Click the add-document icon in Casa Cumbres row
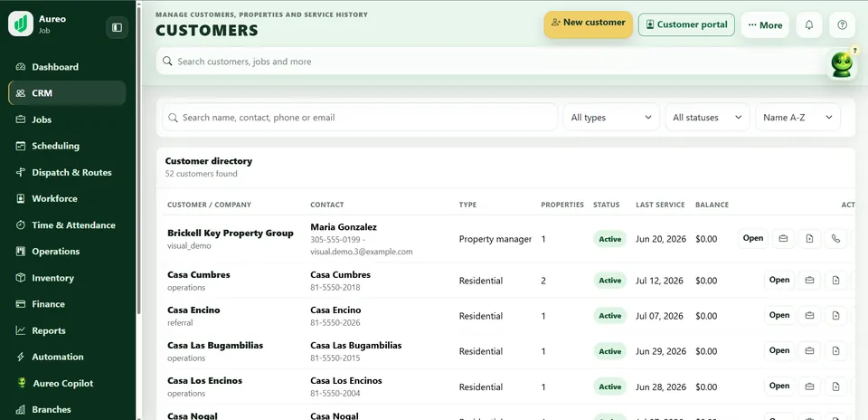Image resolution: width=868 pixels, height=420 pixels. coord(835,281)
